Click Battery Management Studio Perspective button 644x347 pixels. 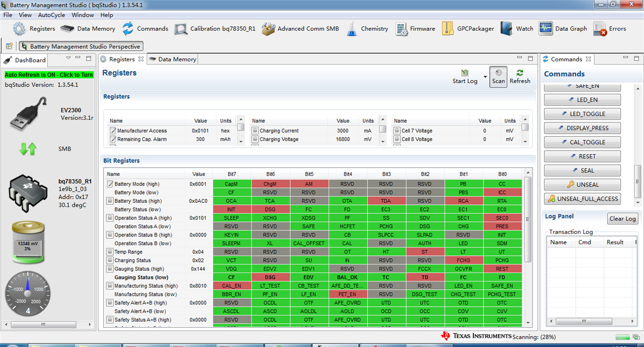coord(81,46)
